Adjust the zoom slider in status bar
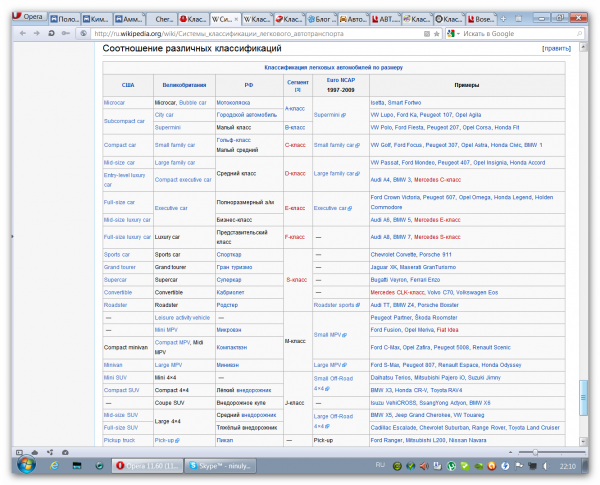The image size is (600, 485). (536, 452)
